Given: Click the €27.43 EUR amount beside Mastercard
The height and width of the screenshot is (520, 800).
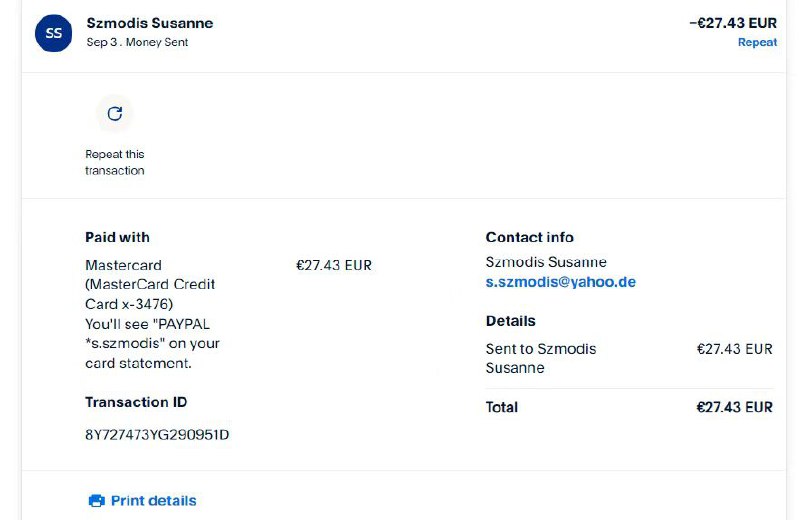Looking at the screenshot, I should pos(334,266).
